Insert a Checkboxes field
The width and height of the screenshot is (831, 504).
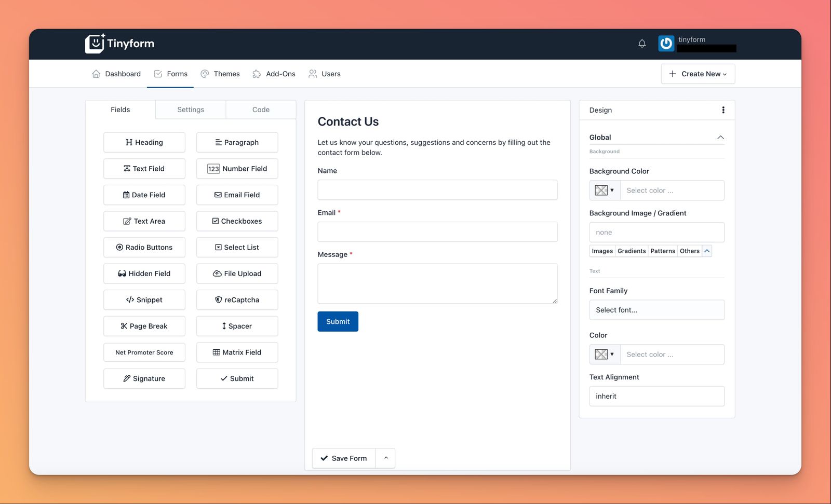[x=237, y=221]
